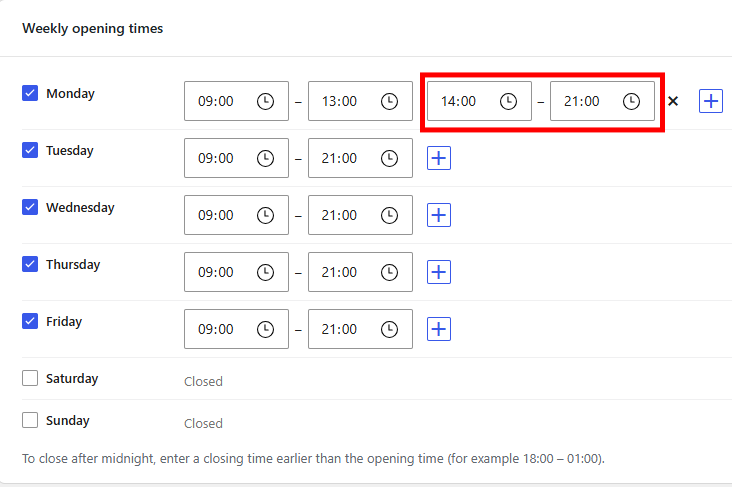The width and height of the screenshot is (732, 487).
Task: Edit Thursday opening time 09:00
Action: click(x=236, y=272)
